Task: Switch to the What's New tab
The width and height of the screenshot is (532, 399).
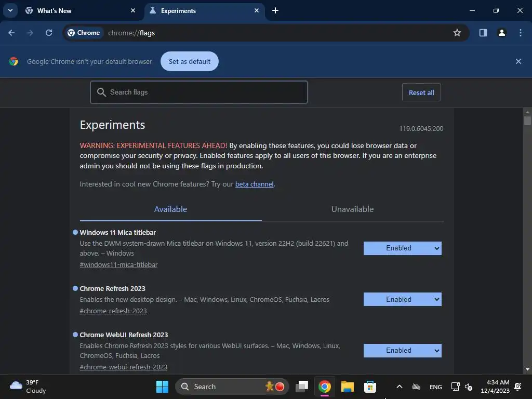Action: point(81,11)
